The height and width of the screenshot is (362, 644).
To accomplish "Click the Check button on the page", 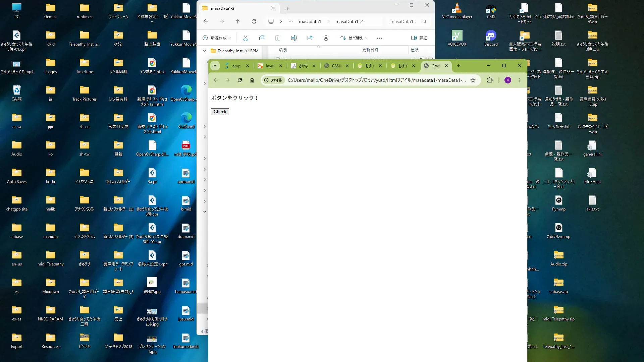I will 220,112.
